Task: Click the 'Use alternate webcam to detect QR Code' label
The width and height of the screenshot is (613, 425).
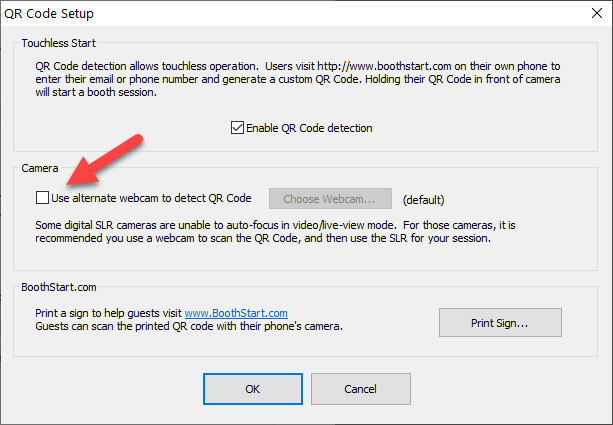Action: (x=151, y=198)
